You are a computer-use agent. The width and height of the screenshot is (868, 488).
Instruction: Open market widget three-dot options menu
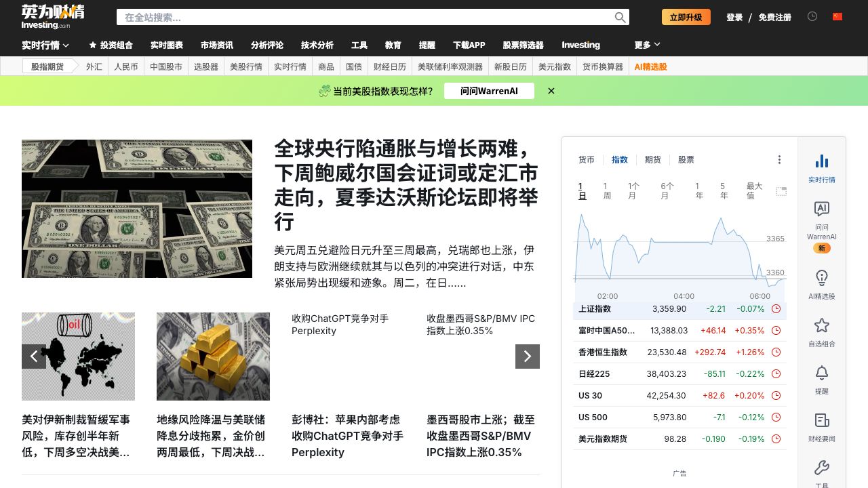779,160
